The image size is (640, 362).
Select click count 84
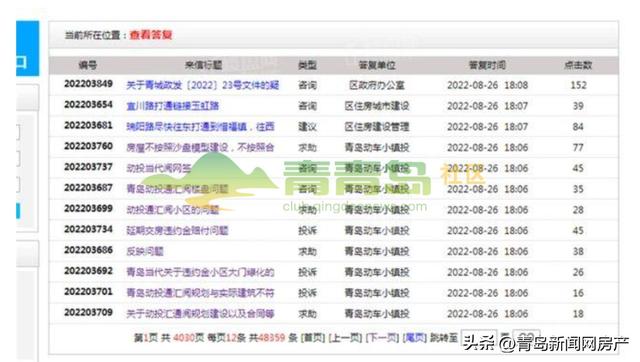click(x=578, y=127)
